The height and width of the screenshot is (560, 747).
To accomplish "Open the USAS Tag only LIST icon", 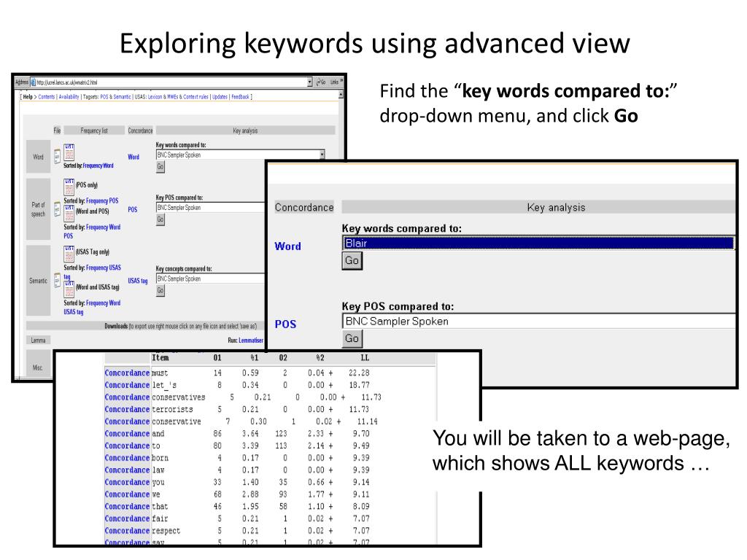I will 69,254.
